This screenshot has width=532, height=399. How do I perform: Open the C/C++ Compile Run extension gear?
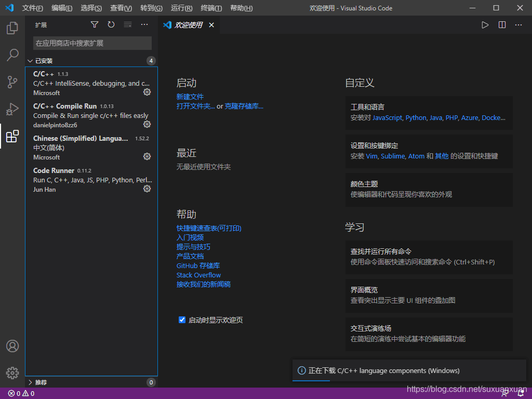147,124
